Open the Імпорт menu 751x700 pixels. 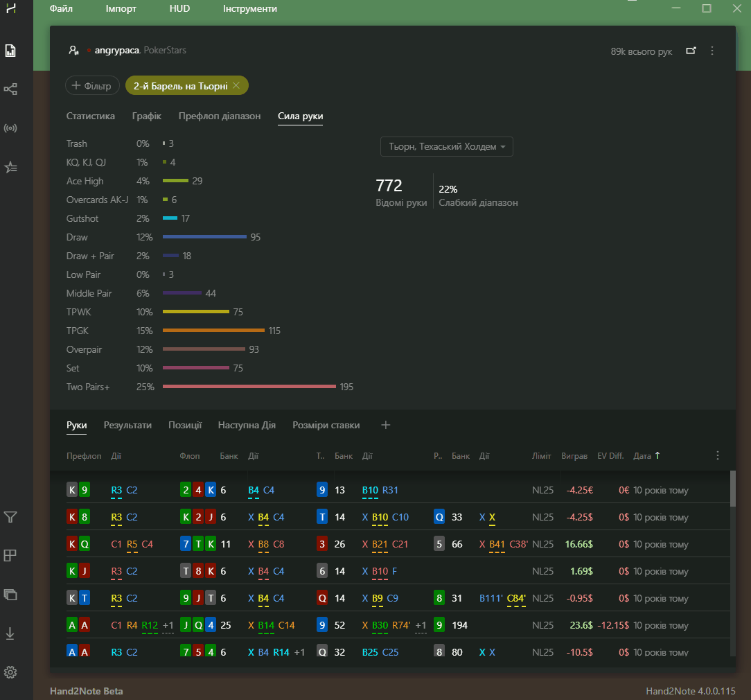121,8
